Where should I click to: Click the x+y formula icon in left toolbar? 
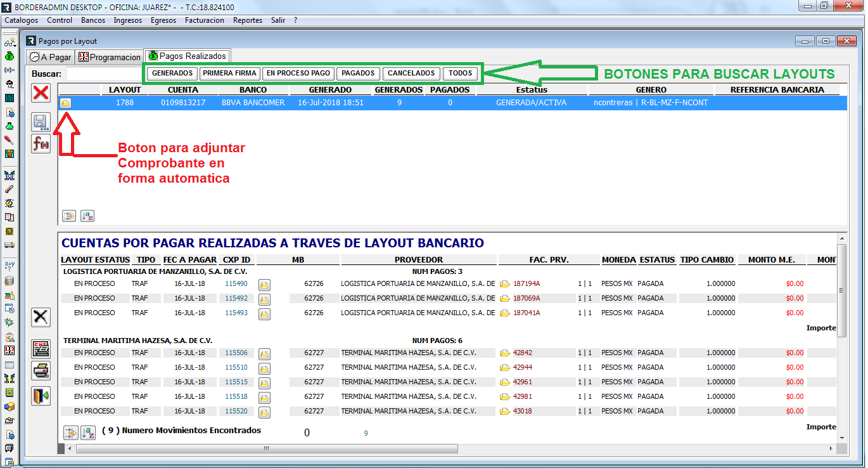[10, 266]
